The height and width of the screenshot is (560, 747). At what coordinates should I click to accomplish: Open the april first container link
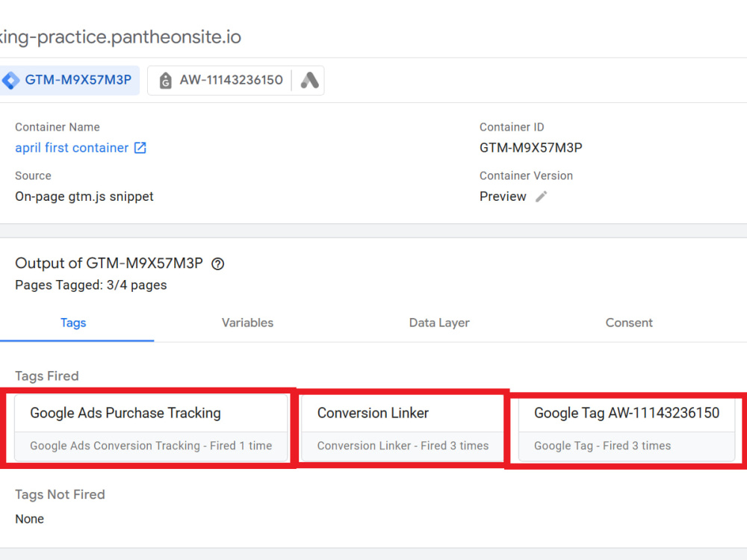click(72, 148)
